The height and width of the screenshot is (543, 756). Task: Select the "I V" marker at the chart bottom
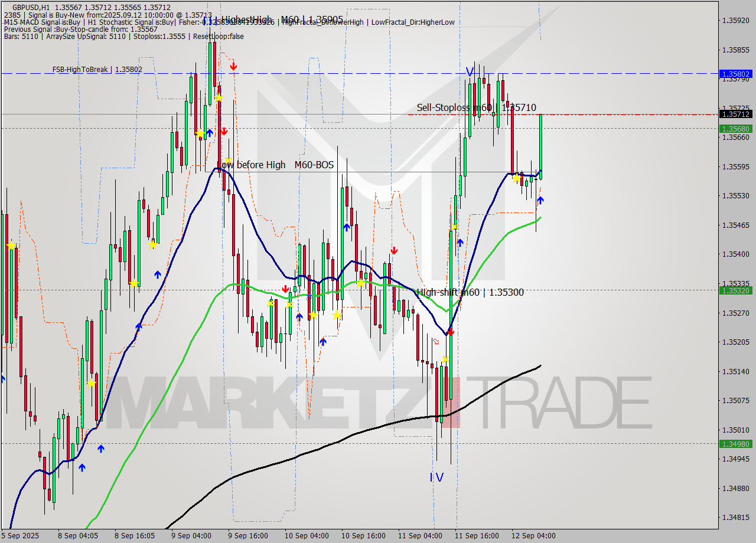click(x=435, y=477)
